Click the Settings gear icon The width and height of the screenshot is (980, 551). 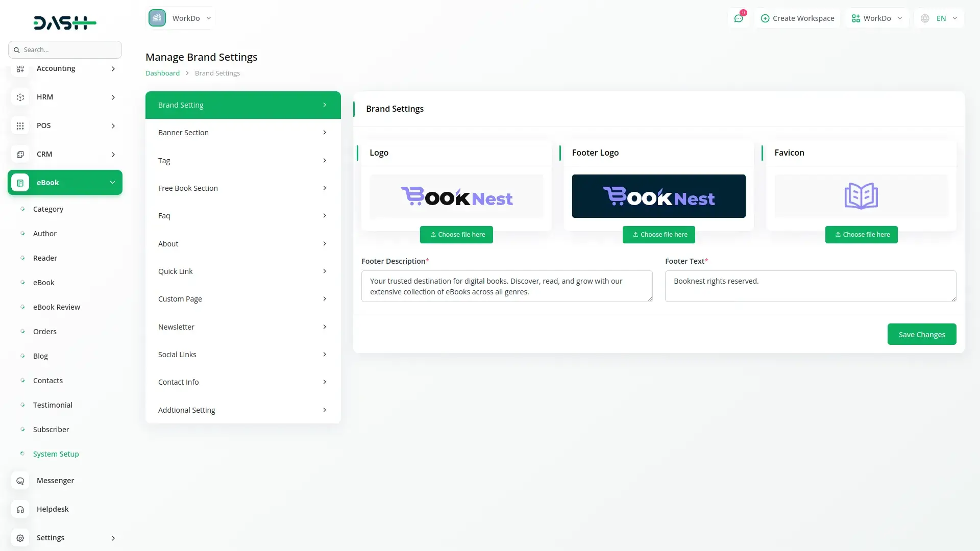coord(20,538)
